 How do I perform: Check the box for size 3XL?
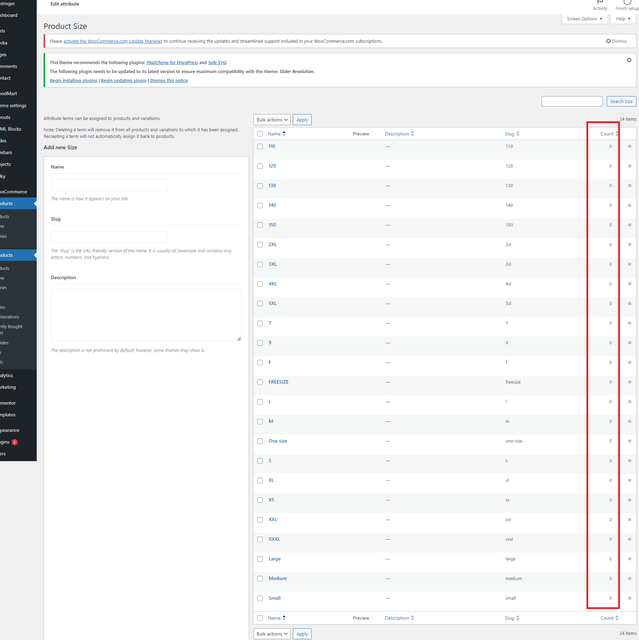pos(260,264)
